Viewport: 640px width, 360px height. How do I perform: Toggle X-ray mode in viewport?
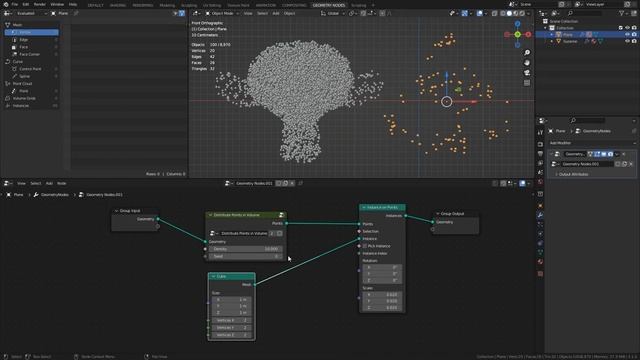coord(494,13)
